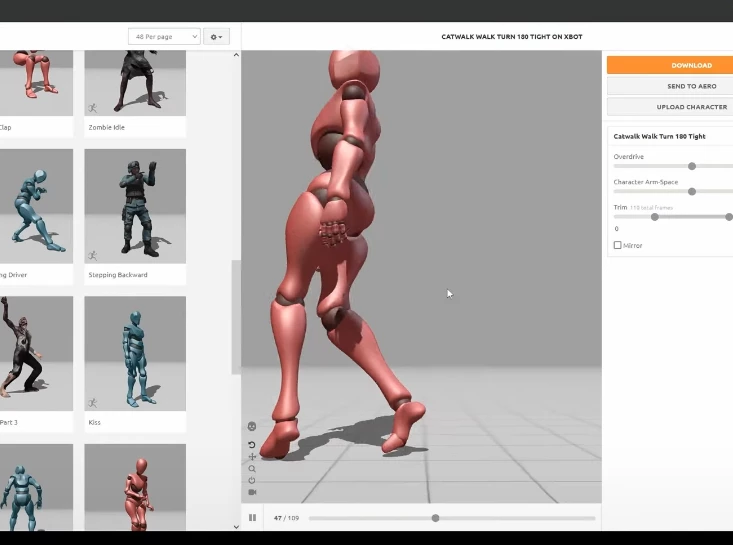Click the Trim slider right handle

click(729, 217)
